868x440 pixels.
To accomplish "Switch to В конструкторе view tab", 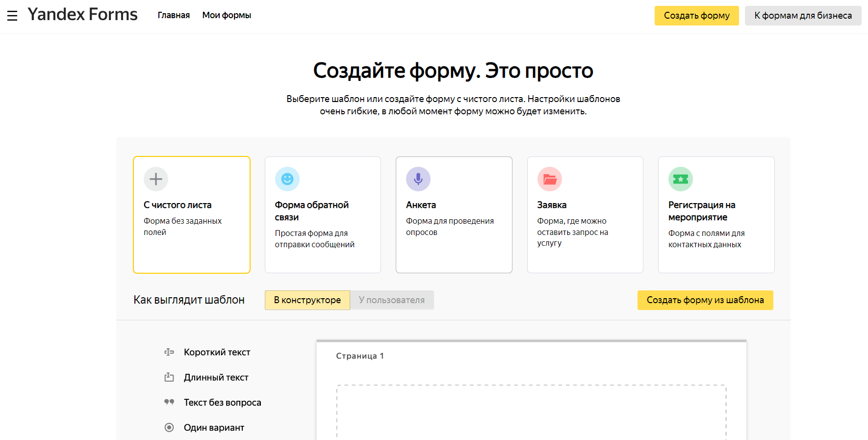I will (x=307, y=300).
